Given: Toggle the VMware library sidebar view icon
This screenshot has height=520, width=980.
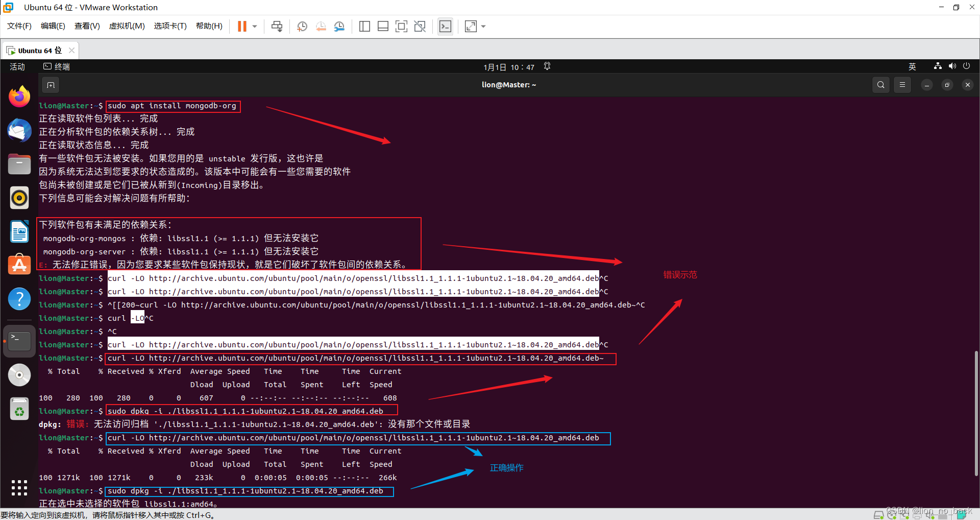Looking at the screenshot, I should (364, 26).
